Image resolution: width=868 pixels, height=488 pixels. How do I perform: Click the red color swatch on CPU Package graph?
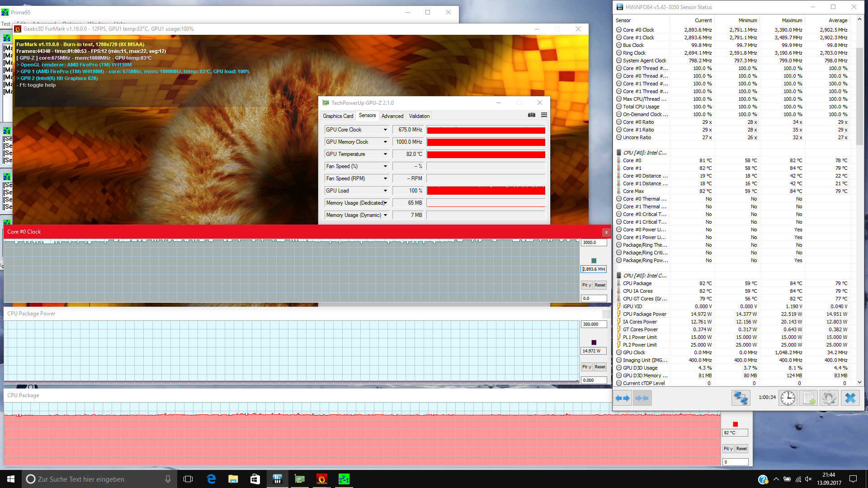[735, 424]
